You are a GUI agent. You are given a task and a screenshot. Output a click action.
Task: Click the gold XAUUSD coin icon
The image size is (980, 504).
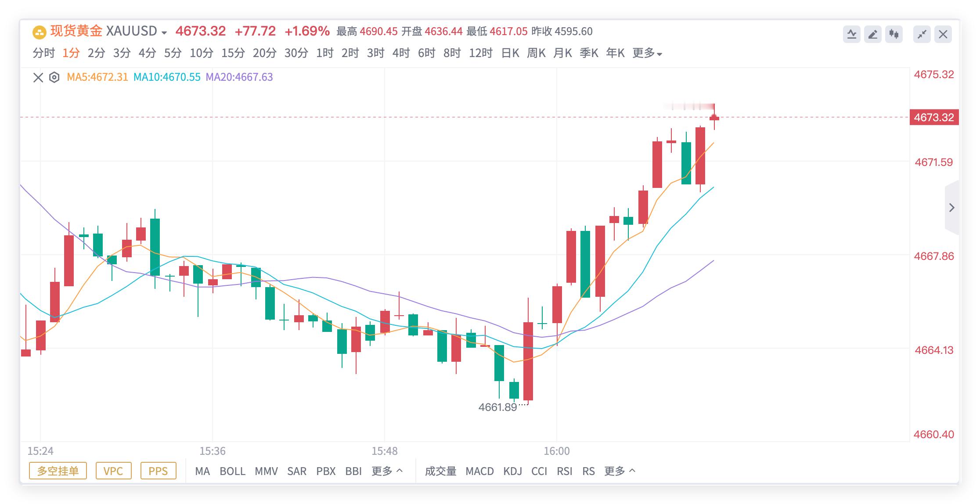point(40,32)
